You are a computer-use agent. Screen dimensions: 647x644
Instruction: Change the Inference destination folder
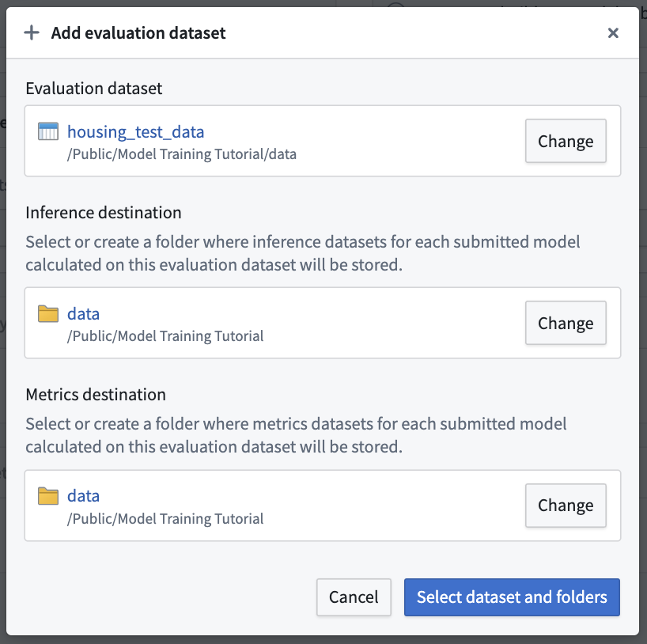pyautogui.click(x=566, y=323)
